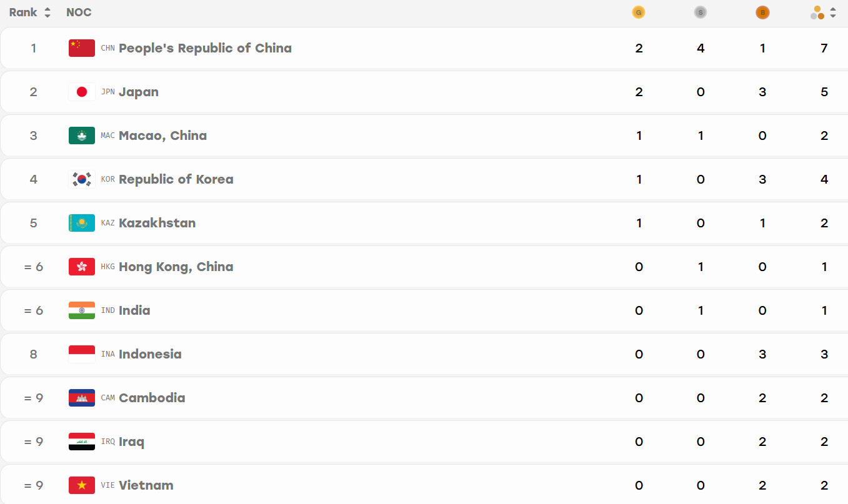Click China's silver count of 4

click(x=701, y=48)
